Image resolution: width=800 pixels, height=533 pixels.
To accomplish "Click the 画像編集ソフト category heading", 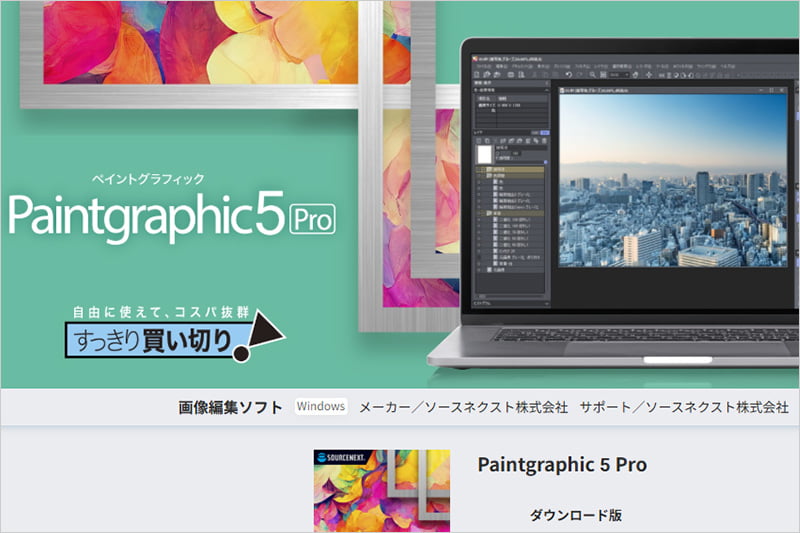I will (x=230, y=407).
